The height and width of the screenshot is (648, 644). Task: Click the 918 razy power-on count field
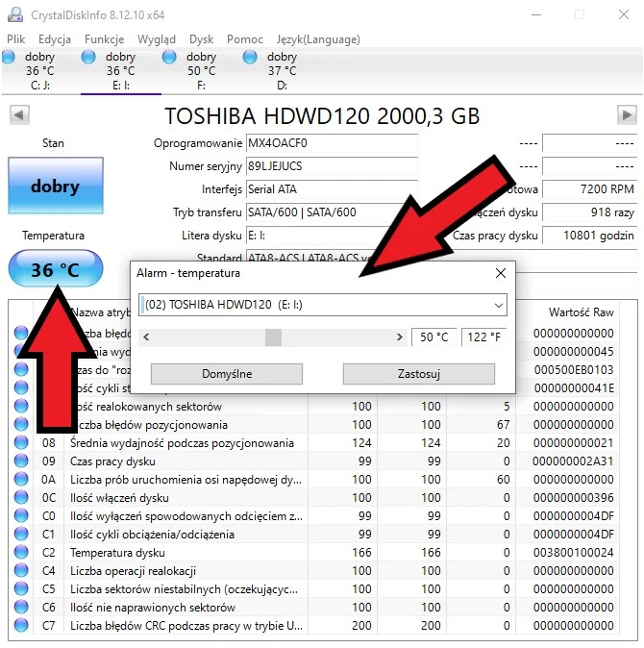click(589, 212)
